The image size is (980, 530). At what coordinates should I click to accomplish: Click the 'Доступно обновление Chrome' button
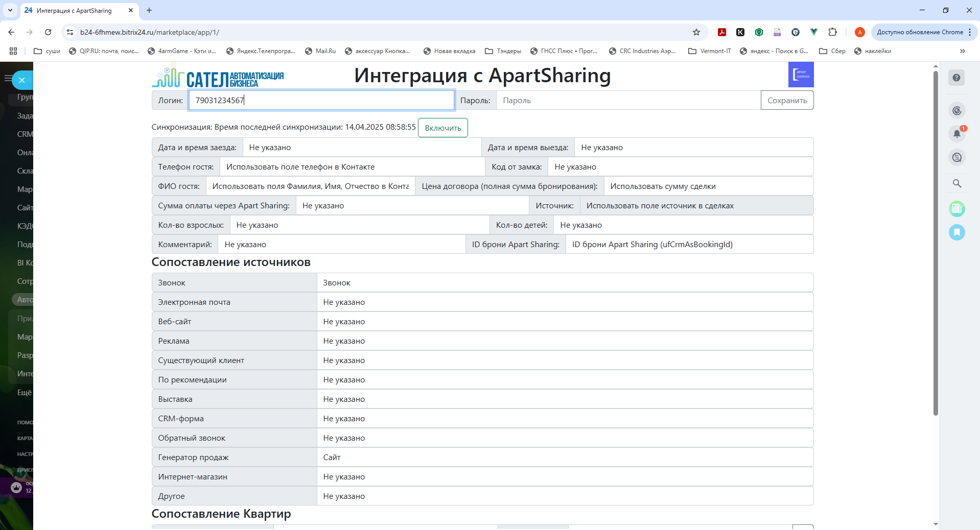(x=919, y=32)
